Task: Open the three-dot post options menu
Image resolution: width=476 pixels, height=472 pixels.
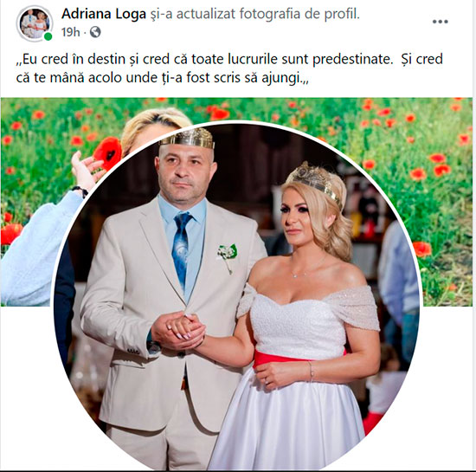Action: pos(441,22)
